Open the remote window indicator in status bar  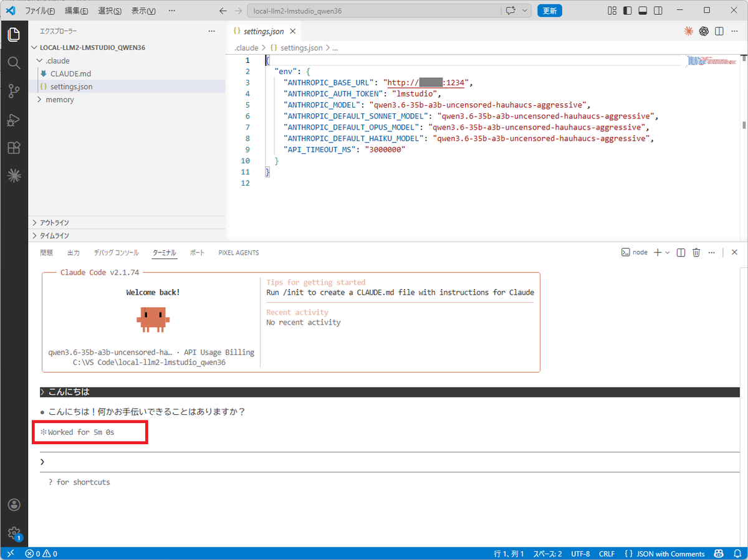[11, 554]
